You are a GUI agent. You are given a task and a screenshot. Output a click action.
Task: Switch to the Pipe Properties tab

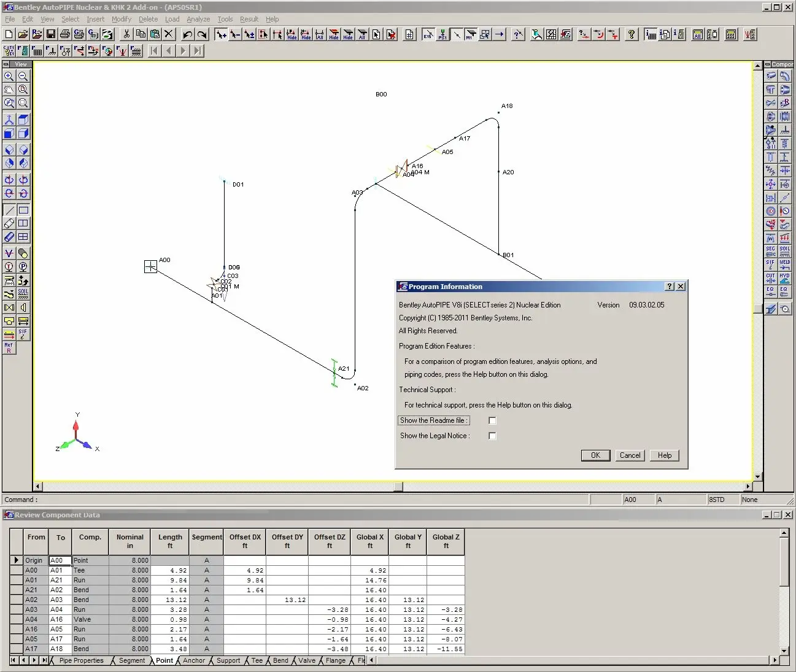coord(81,660)
